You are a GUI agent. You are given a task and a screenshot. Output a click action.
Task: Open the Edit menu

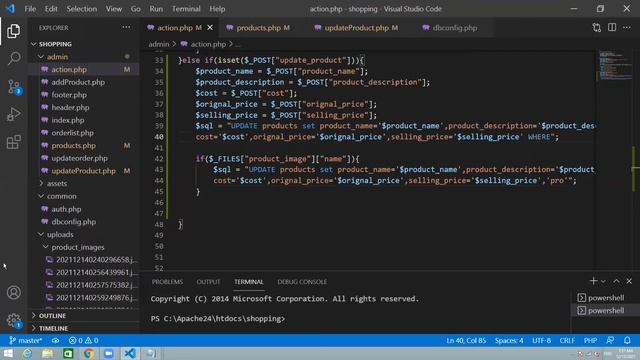[x=51, y=9]
